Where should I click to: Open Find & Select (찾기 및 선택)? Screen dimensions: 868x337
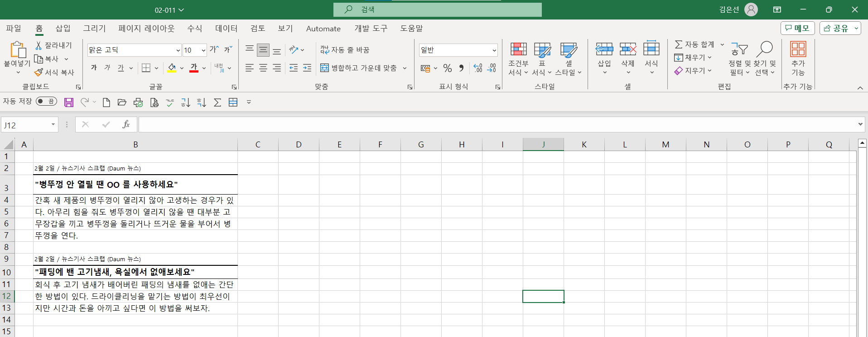765,59
